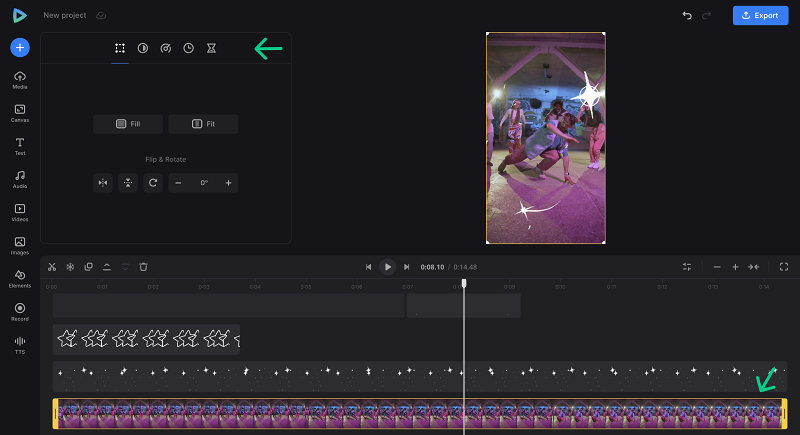Viewport: 800px width, 435px height.
Task: Open the Canvas settings panel
Action: 20,113
